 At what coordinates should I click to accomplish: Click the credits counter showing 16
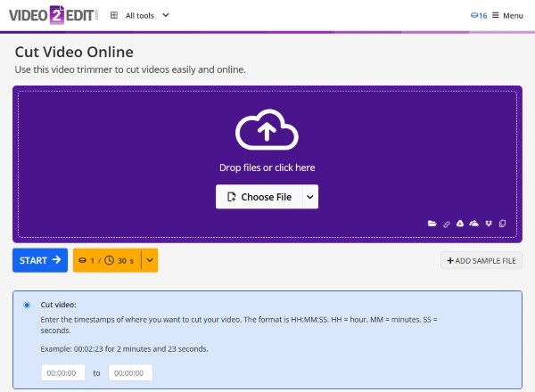[x=479, y=16]
